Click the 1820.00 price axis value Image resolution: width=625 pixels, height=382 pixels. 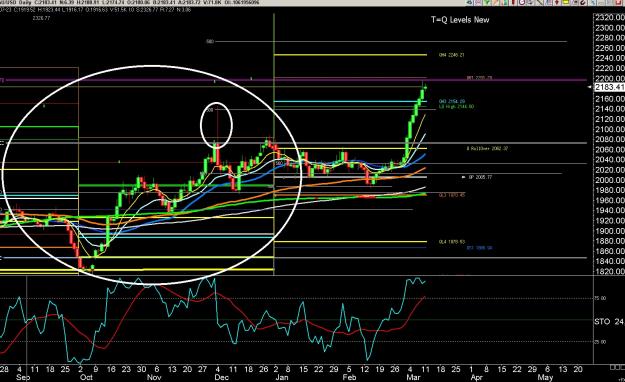609,272
